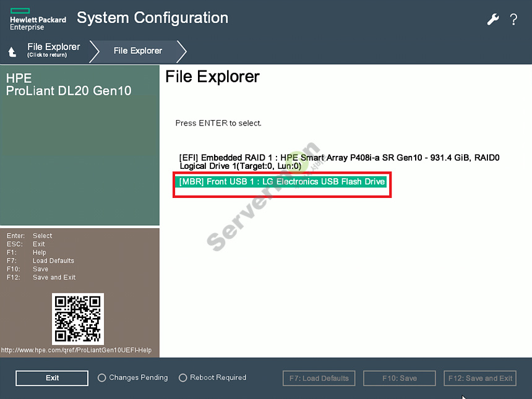
Task: Toggle the Changes Pending indicator
Action: tap(132, 377)
